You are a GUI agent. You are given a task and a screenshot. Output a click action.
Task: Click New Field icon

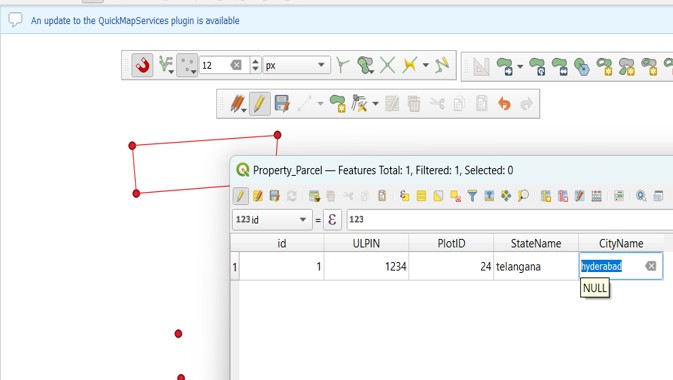[x=546, y=196]
